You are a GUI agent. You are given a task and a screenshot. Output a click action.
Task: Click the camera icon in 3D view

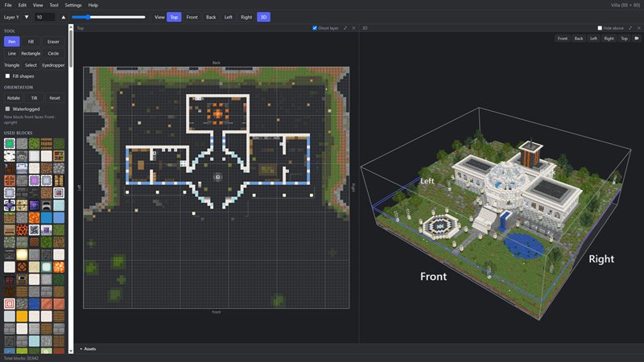click(x=637, y=38)
